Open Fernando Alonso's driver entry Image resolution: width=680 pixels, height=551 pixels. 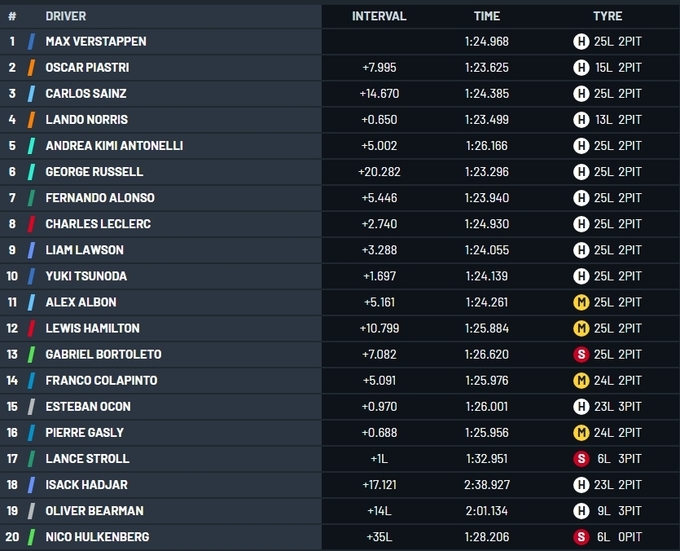pyautogui.click(x=100, y=198)
